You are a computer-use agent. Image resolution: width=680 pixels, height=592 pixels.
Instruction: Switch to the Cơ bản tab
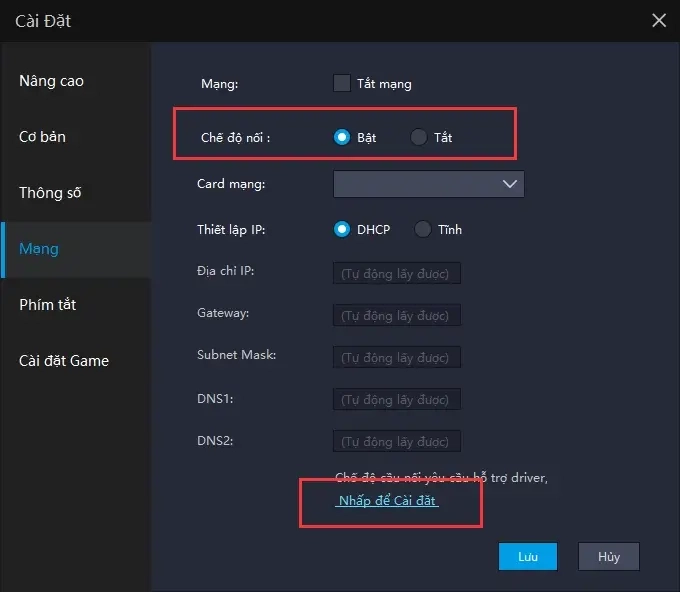(43, 137)
